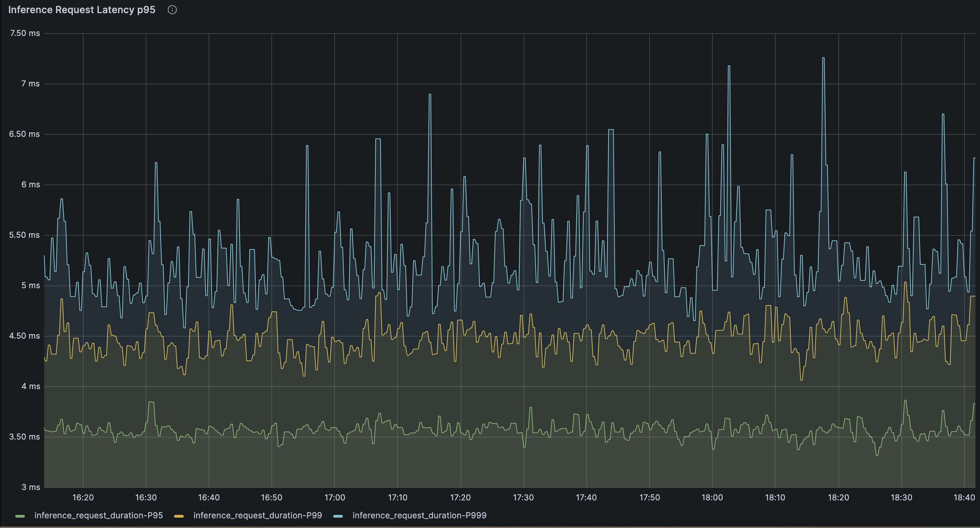Click the blue spike peak just after 18:00
This screenshot has height=528, width=980.
tap(729, 67)
